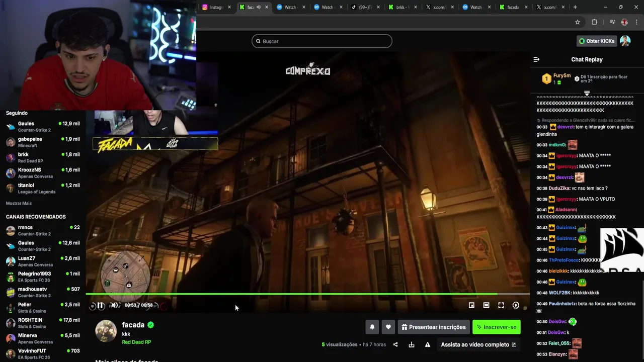Click the Obter KICKs button
Image resolution: width=644 pixels, height=362 pixels.
[x=597, y=41]
